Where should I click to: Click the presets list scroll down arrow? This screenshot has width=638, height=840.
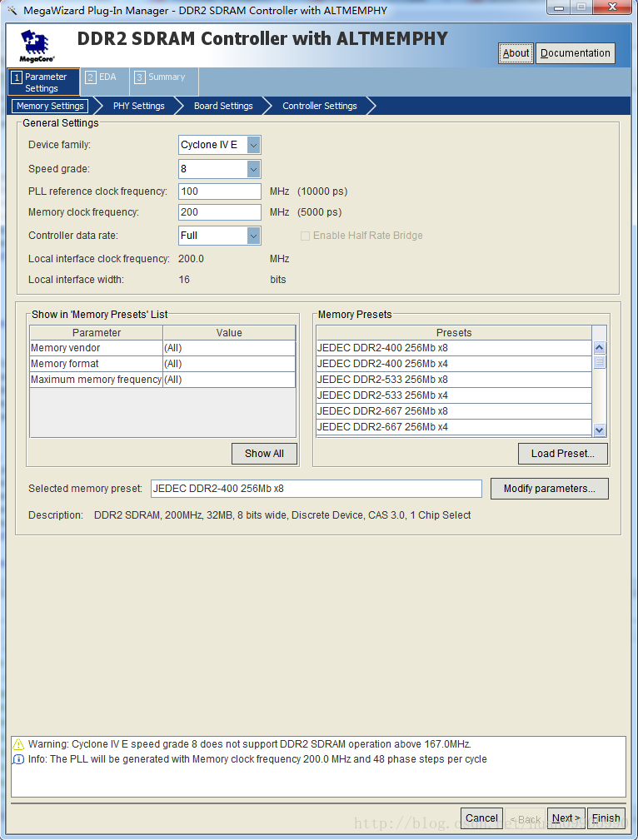(600, 430)
